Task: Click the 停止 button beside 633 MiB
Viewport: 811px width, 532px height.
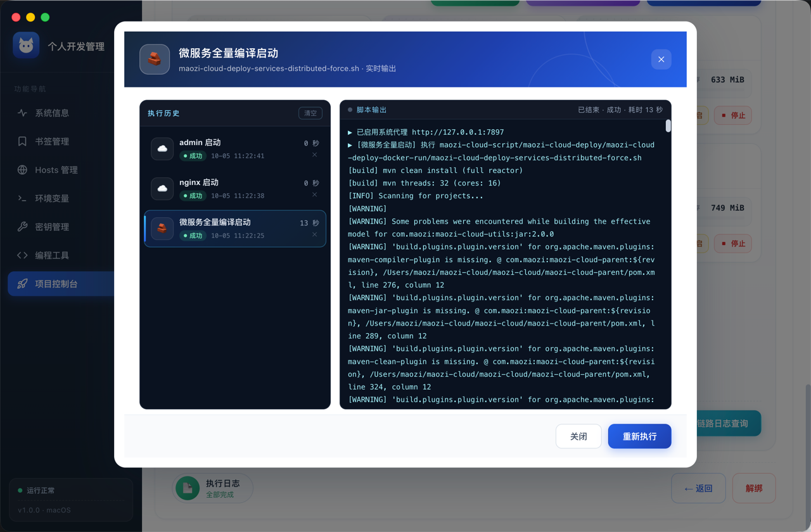Action: pyautogui.click(x=733, y=115)
